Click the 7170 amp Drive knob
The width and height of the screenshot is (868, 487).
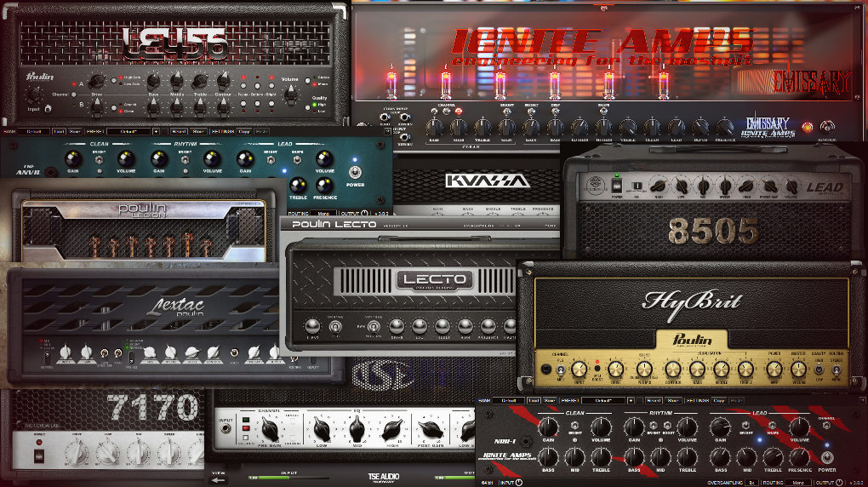coord(77,453)
